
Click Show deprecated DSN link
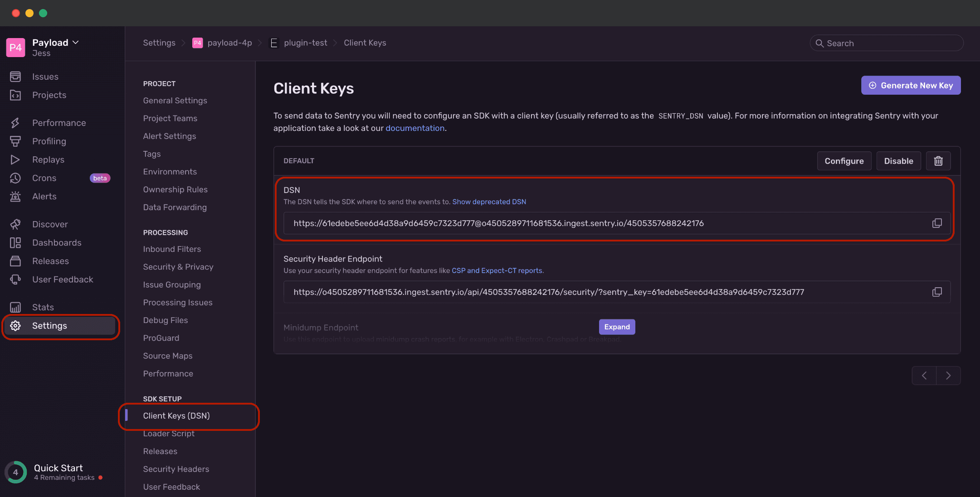tap(489, 202)
